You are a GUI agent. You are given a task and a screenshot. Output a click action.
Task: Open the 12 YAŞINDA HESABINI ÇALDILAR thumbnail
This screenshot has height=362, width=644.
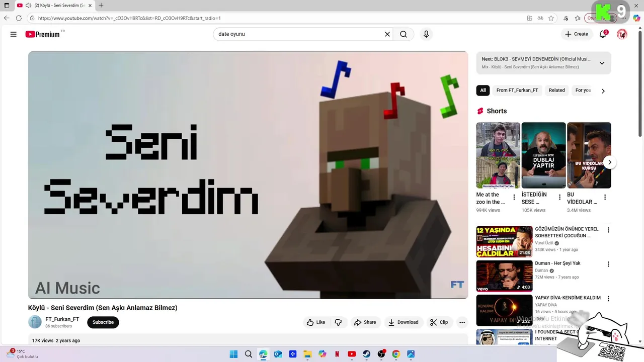(x=504, y=241)
